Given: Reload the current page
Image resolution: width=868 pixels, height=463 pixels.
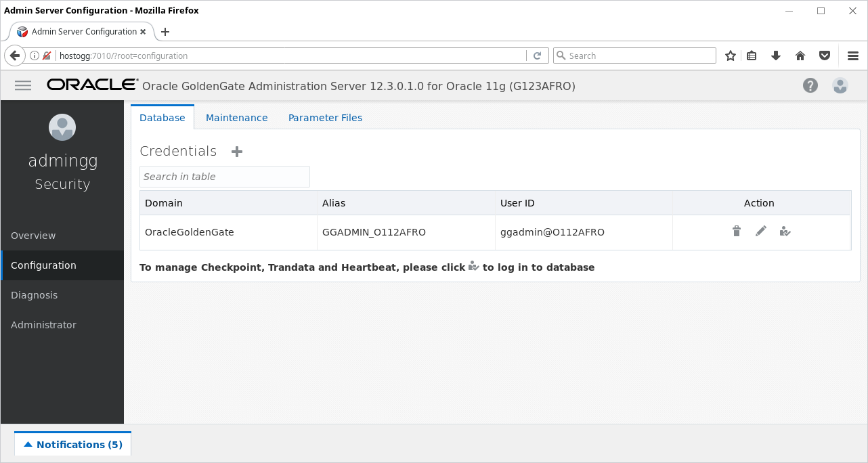Looking at the screenshot, I should coord(538,56).
